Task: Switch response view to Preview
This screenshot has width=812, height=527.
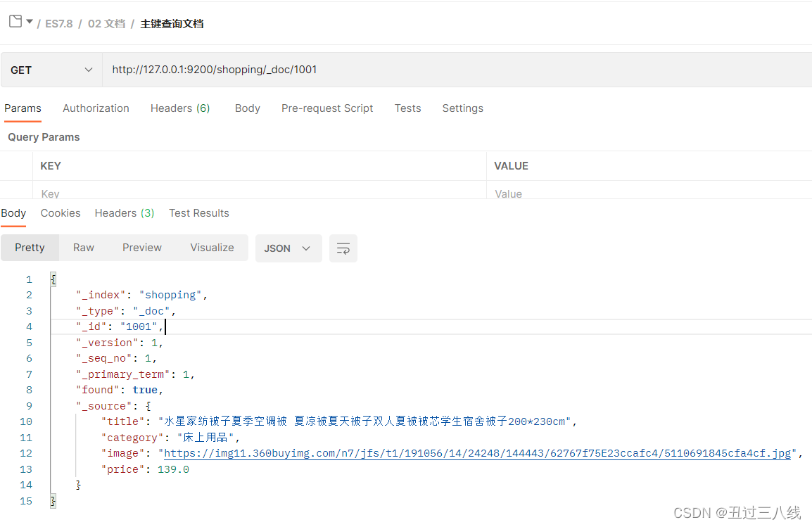Action: (142, 248)
